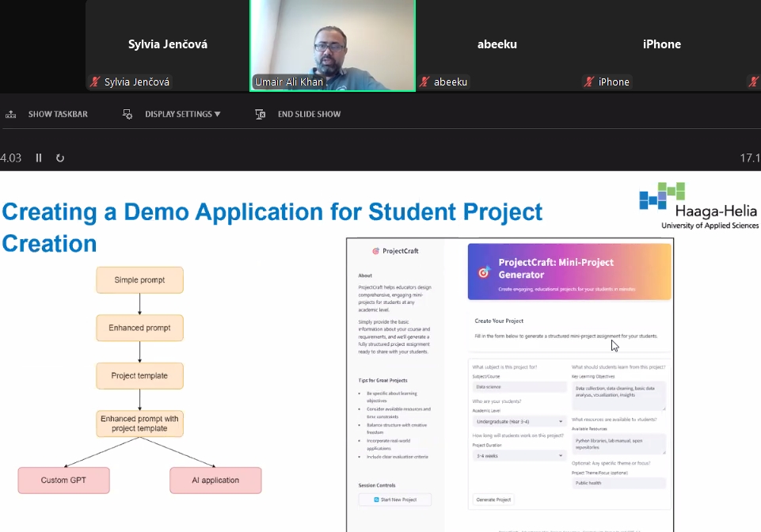Click the Tips for Great Projects heading
The width and height of the screenshot is (761, 532).
point(383,381)
